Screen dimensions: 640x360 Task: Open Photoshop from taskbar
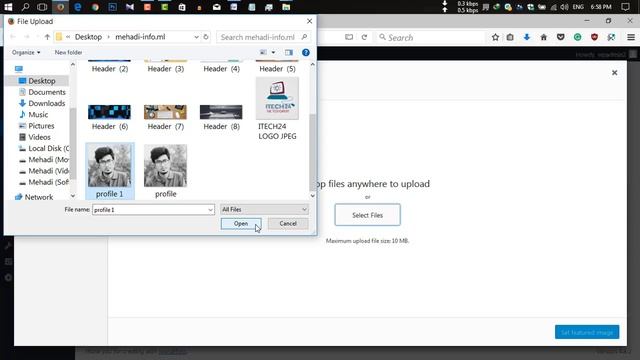pos(112,7)
